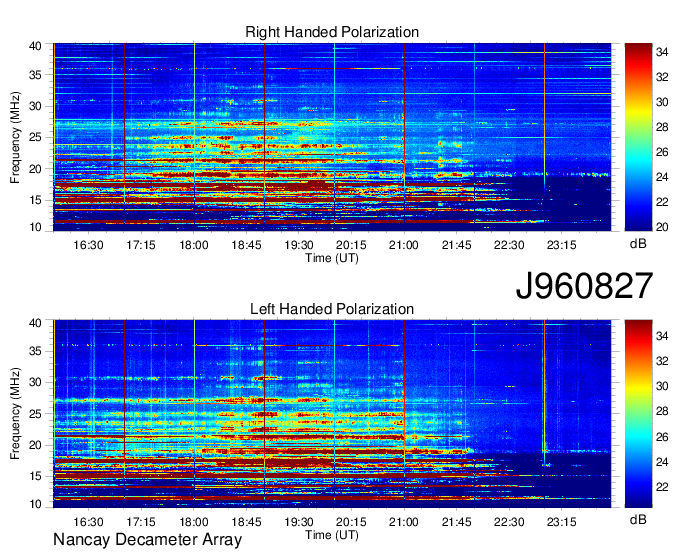Image resolution: width=680 pixels, height=552 pixels.
Task: Click the 16:30 time tick of Right Handed plot
Action: pyautogui.click(x=88, y=245)
